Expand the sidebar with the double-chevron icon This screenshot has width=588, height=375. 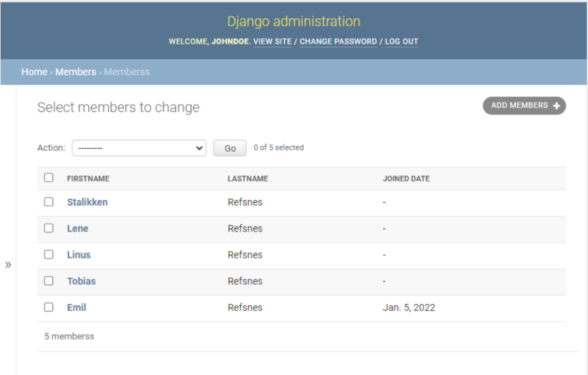point(8,265)
